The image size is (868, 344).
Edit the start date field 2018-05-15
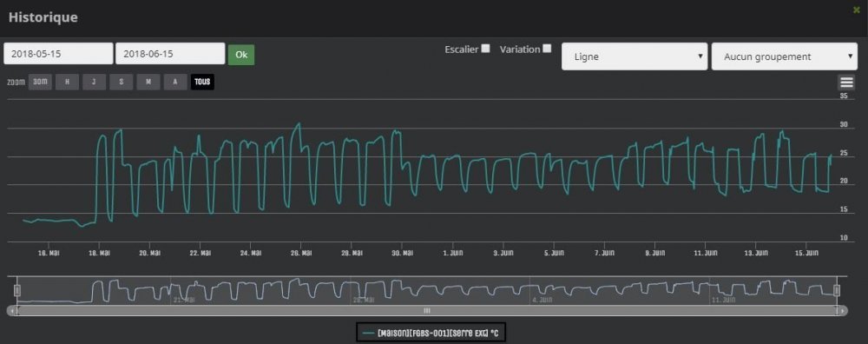pyautogui.click(x=58, y=54)
